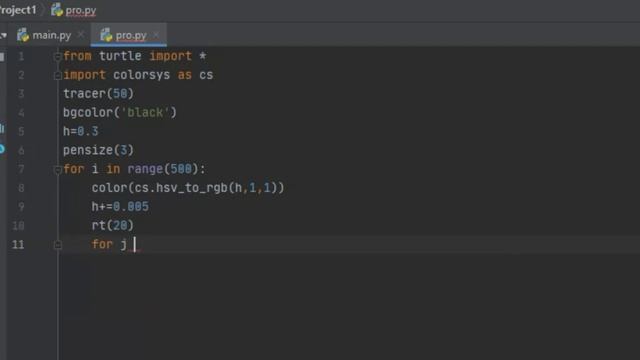Click 'import colorsys as cs' line

tap(138, 75)
